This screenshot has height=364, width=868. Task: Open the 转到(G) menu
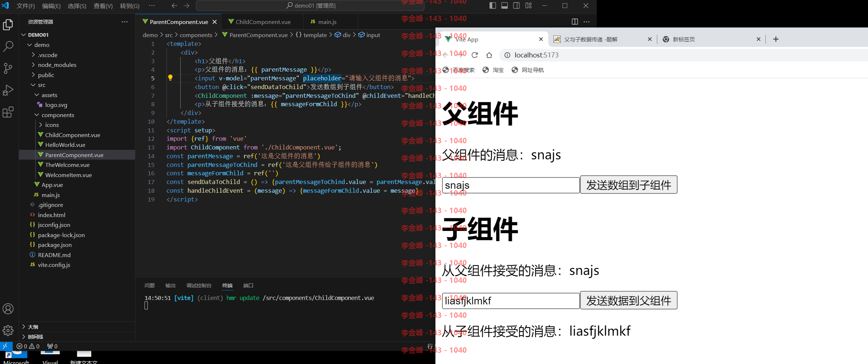[130, 6]
